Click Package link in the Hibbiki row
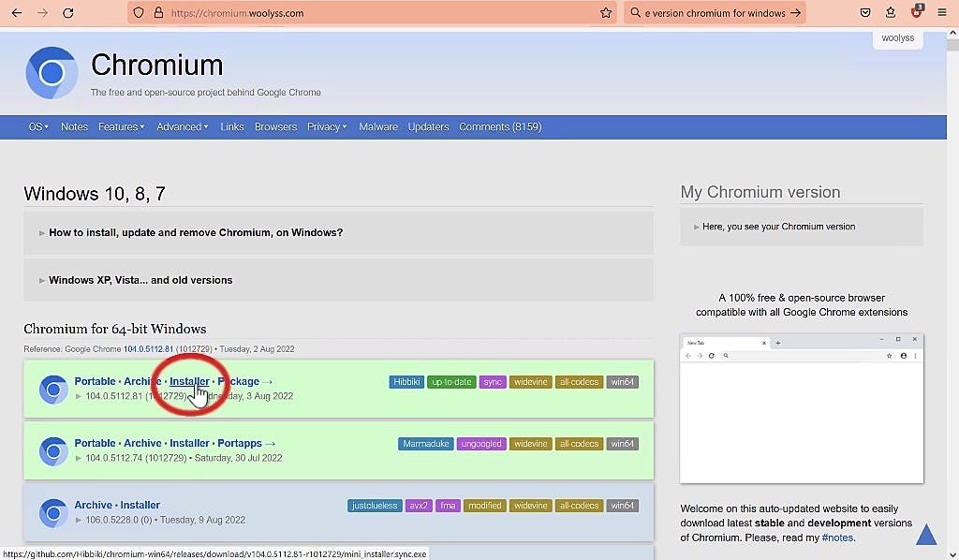The image size is (959, 560). [x=239, y=381]
